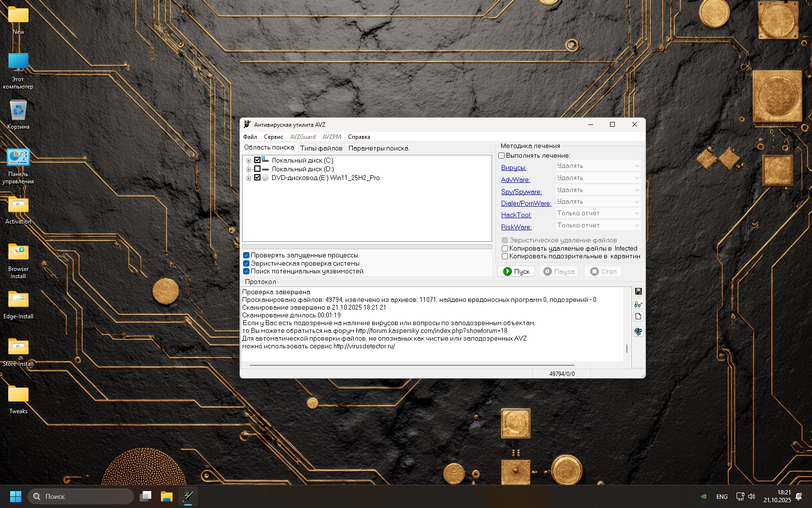The image size is (812, 508).
Task: Uncheck 'Проверять запущенные процессы'
Action: point(246,255)
